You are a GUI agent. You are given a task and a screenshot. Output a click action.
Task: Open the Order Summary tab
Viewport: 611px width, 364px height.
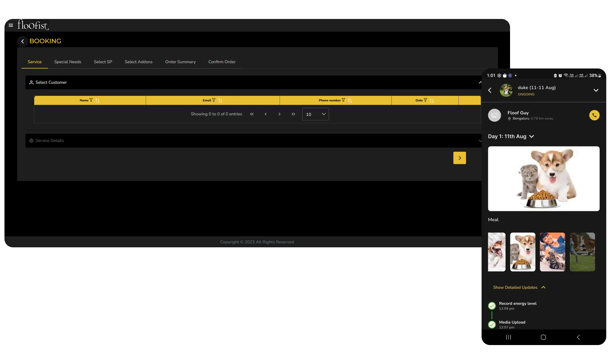180,62
